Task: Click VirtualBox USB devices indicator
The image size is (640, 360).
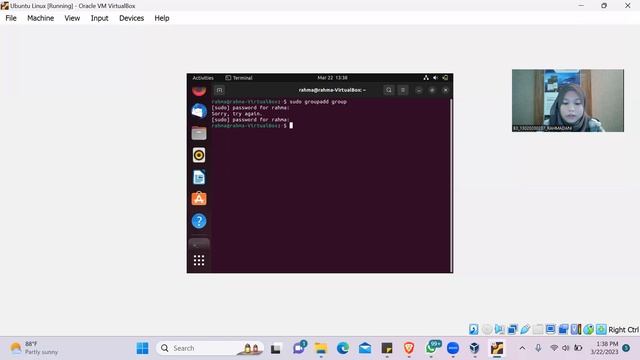Action: 525,329
